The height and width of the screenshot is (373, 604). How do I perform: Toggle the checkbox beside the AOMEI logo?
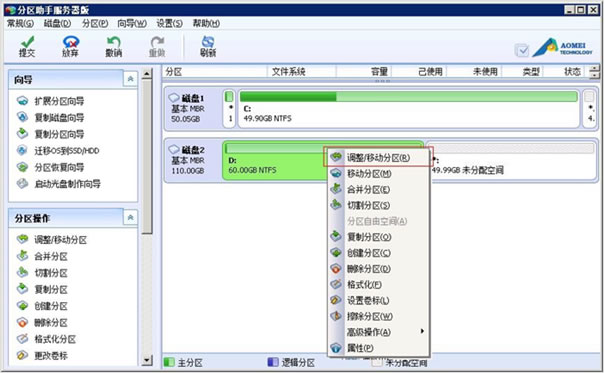522,50
